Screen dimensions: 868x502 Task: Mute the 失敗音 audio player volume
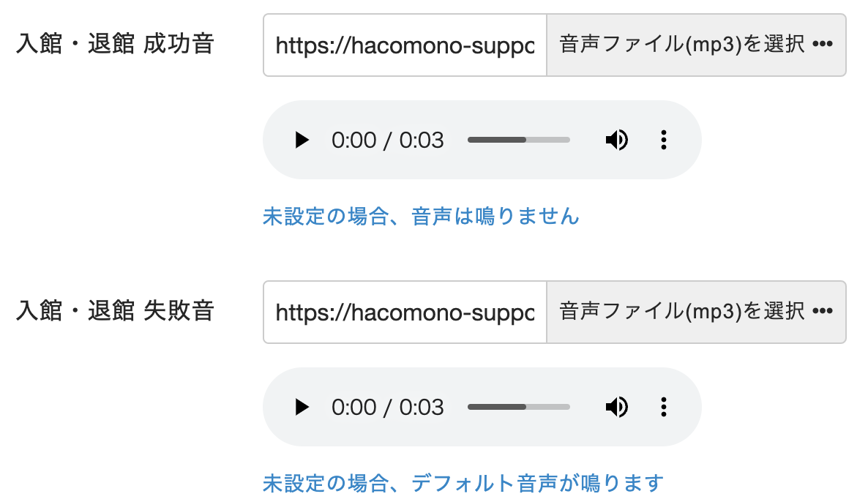[x=616, y=407]
